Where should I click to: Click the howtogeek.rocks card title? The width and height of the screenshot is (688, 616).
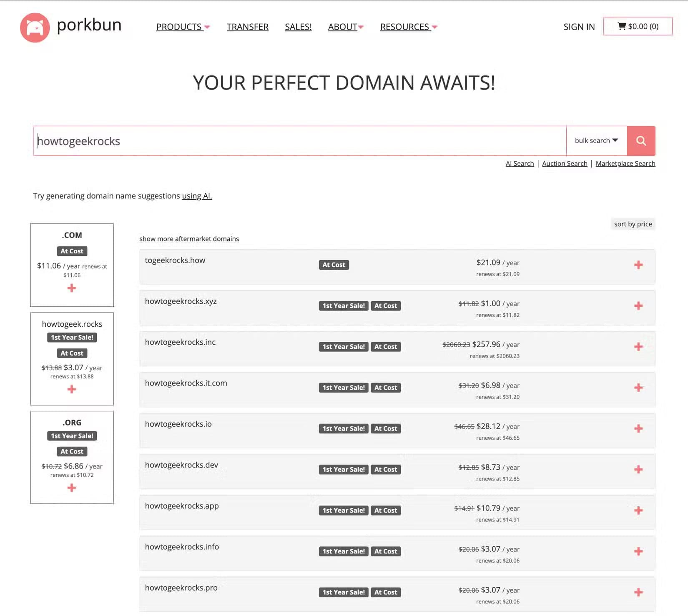pyautogui.click(x=72, y=324)
